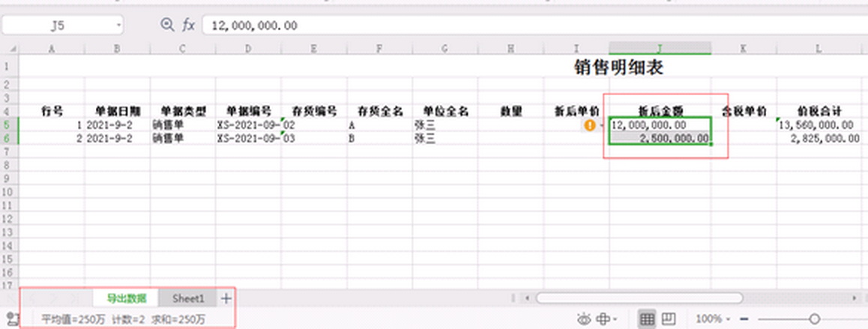Viewport: 868px width, 329px height.
Task: Click the orange error warning icon
Action: click(x=590, y=125)
